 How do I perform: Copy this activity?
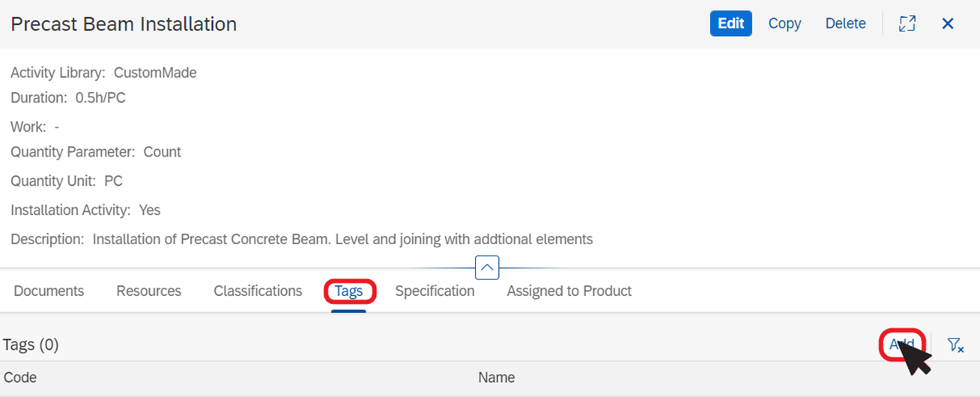point(784,23)
